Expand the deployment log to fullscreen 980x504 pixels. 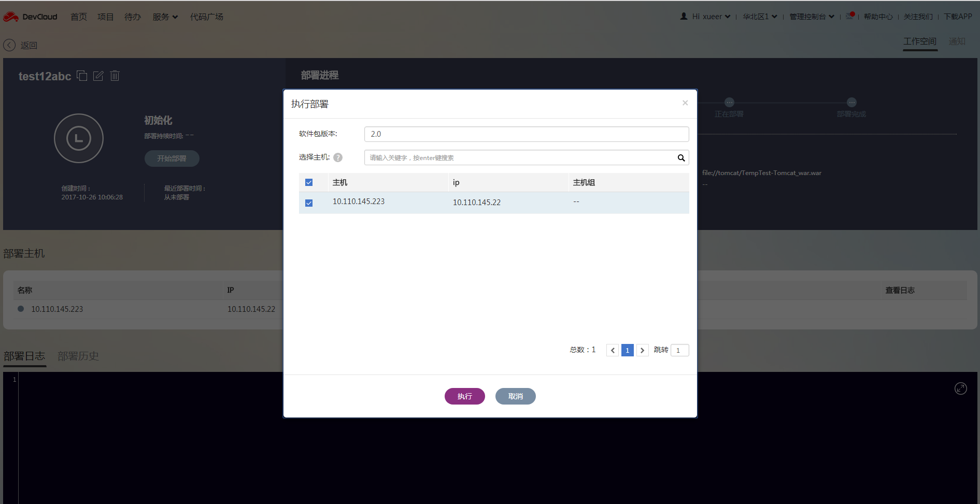(961, 388)
